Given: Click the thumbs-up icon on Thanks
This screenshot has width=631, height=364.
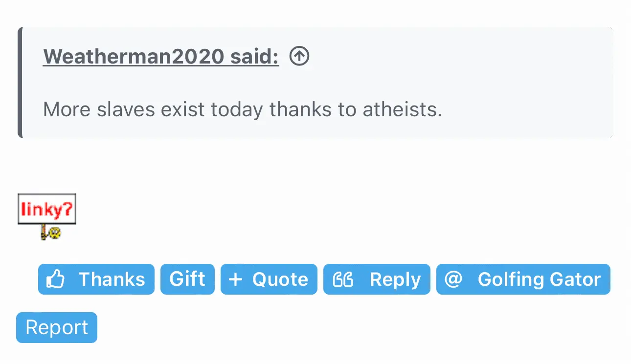Looking at the screenshot, I should pyautogui.click(x=56, y=279).
